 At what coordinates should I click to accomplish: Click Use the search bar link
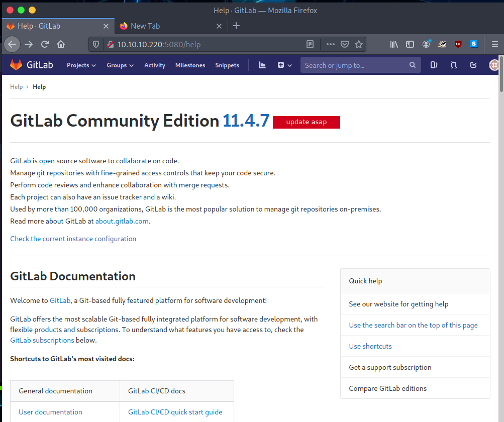(413, 325)
